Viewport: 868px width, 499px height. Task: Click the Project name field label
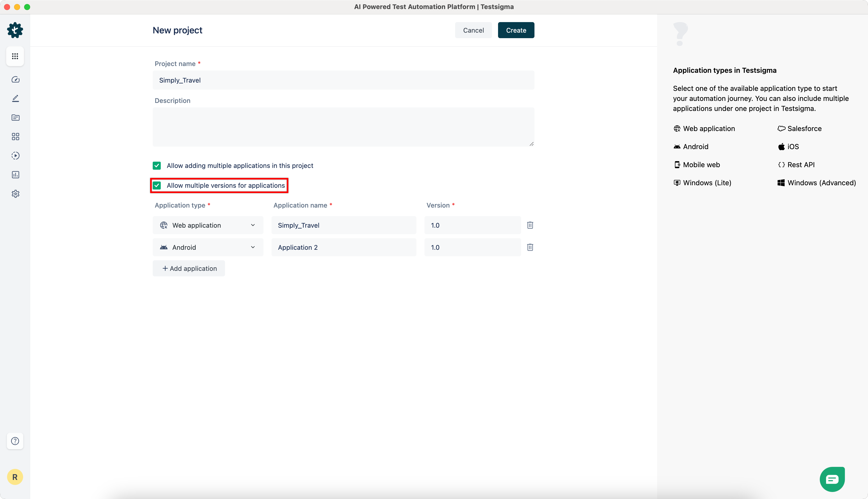pyautogui.click(x=175, y=64)
